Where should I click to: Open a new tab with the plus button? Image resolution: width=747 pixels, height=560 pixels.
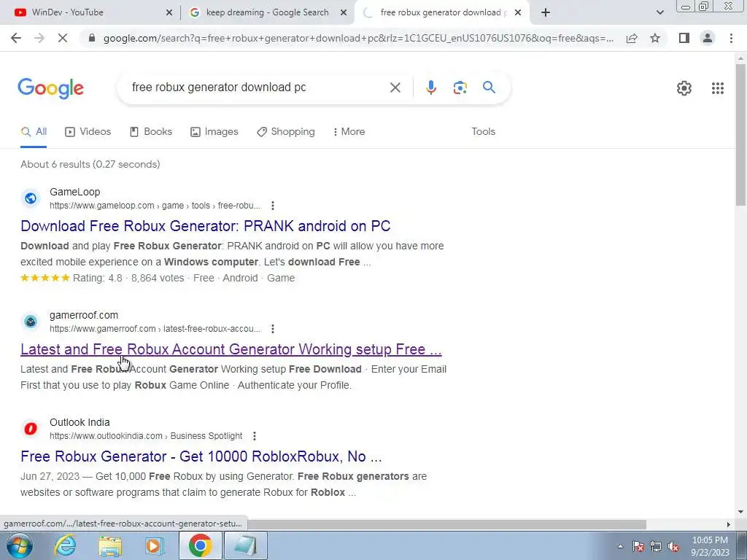coord(546,13)
